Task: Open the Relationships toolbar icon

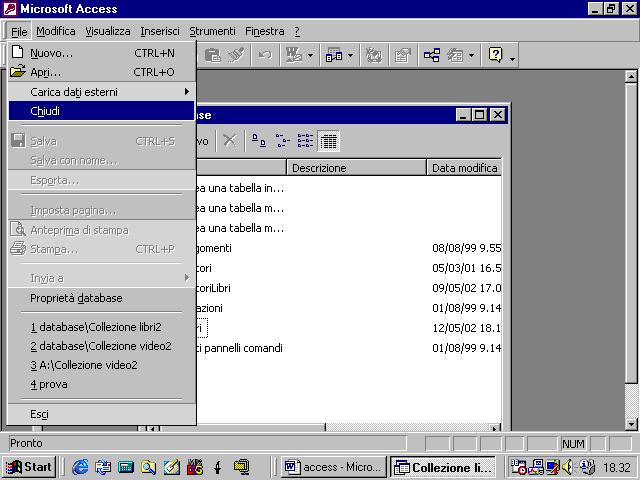Action: tap(431, 55)
